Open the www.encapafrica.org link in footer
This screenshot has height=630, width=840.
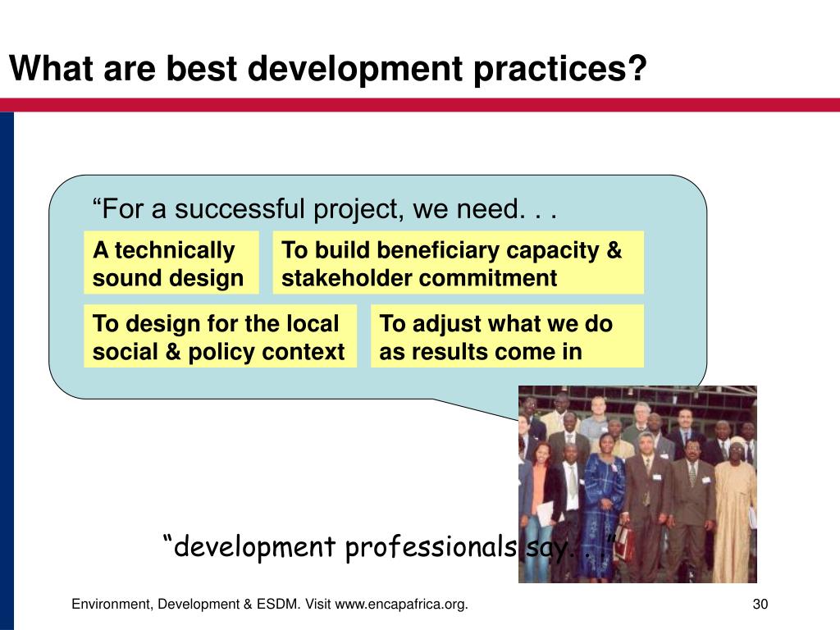click(400, 605)
